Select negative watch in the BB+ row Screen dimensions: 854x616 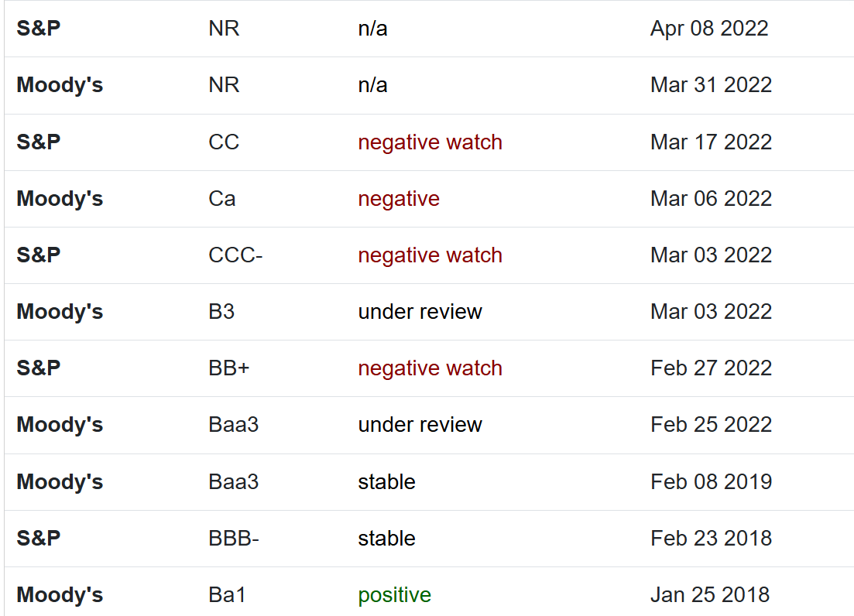pyautogui.click(x=430, y=368)
